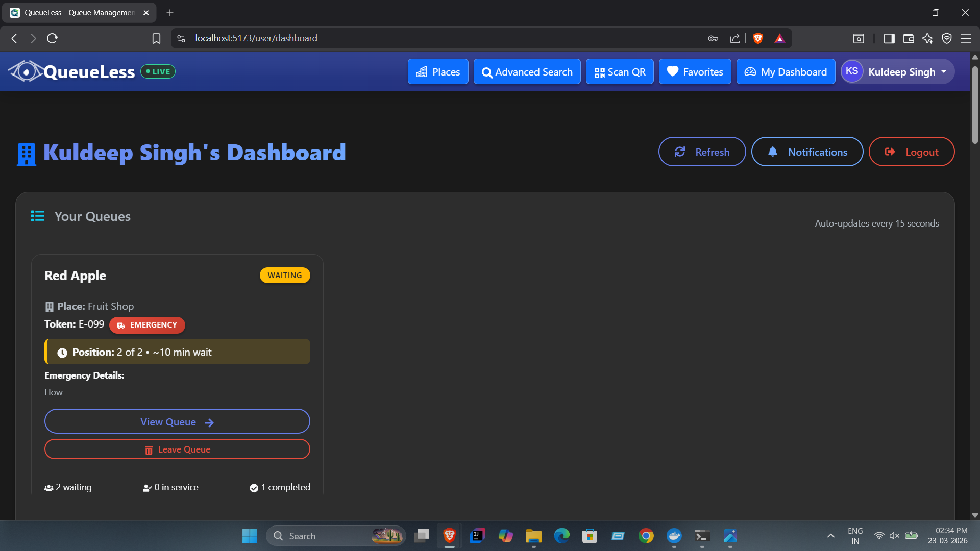Image resolution: width=980 pixels, height=551 pixels.
Task: Click the '0 in service' stat
Action: coord(170,487)
